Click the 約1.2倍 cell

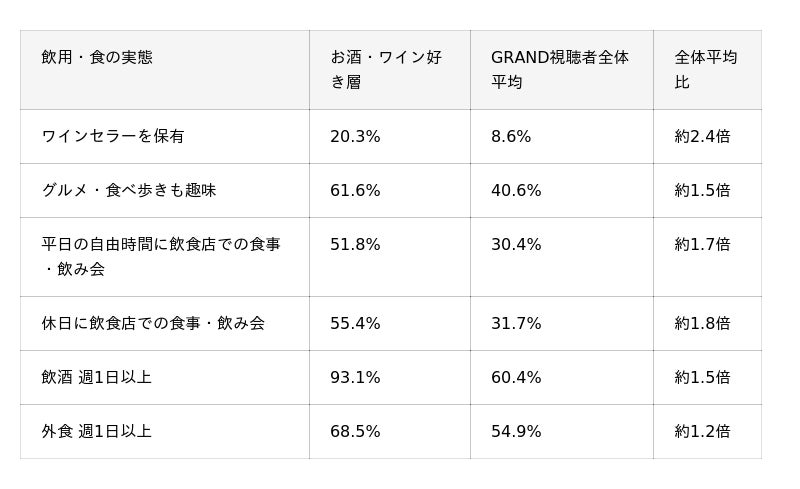pos(707,431)
